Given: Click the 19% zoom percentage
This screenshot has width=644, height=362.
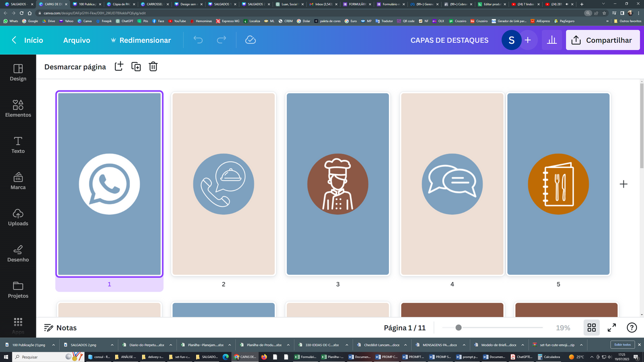Looking at the screenshot, I should pyautogui.click(x=563, y=328).
